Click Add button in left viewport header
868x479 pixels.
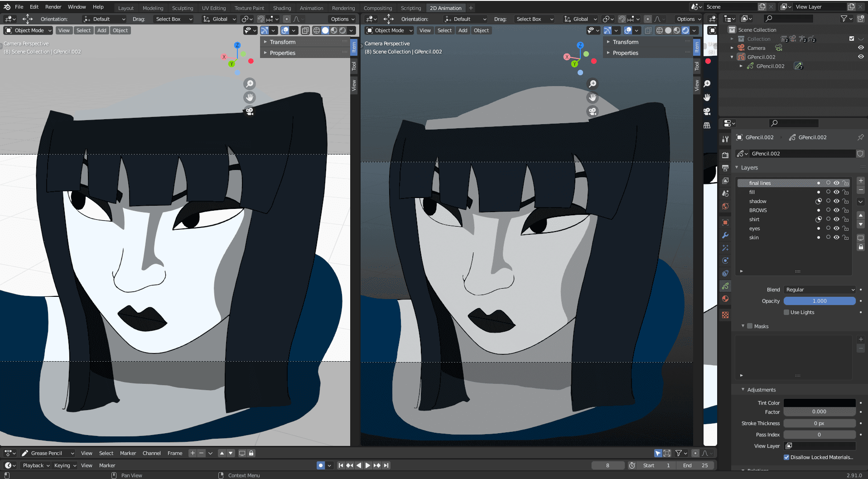102,30
